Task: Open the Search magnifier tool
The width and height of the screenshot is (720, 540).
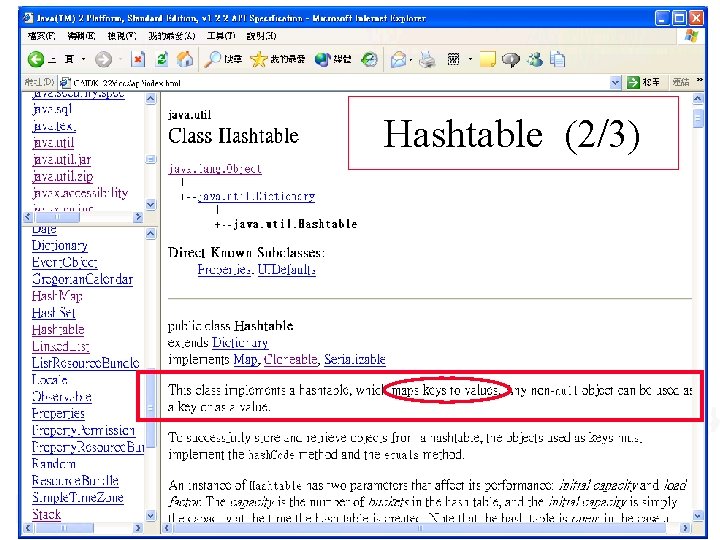Action: coord(223,59)
